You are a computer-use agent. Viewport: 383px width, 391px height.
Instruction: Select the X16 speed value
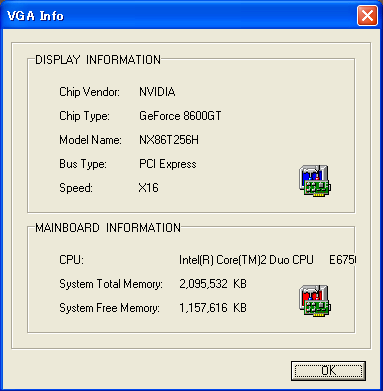click(x=149, y=188)
